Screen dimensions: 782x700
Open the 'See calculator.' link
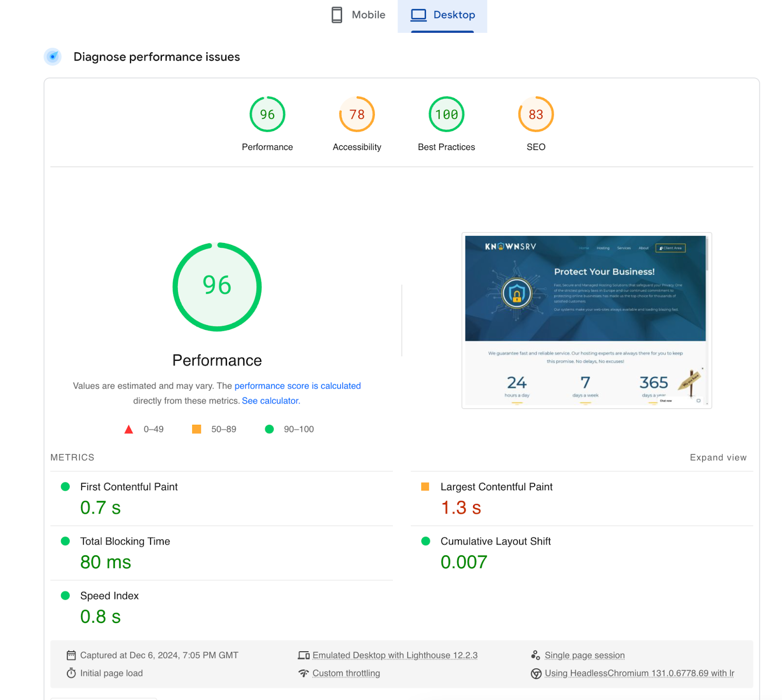(271, 401)
